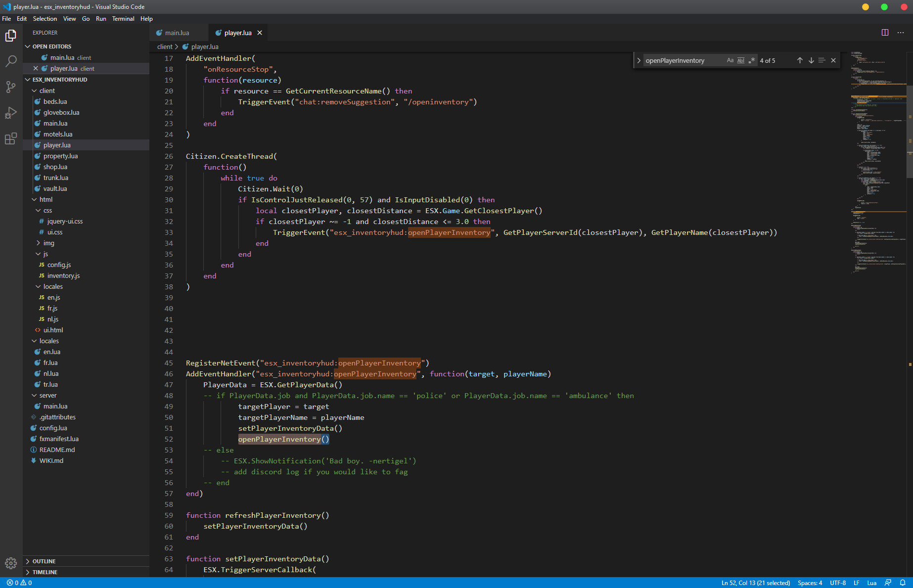The height and width of the screenshot is (588, 913).
Task: Open the Terminal menu
Action: pos(123,19)
